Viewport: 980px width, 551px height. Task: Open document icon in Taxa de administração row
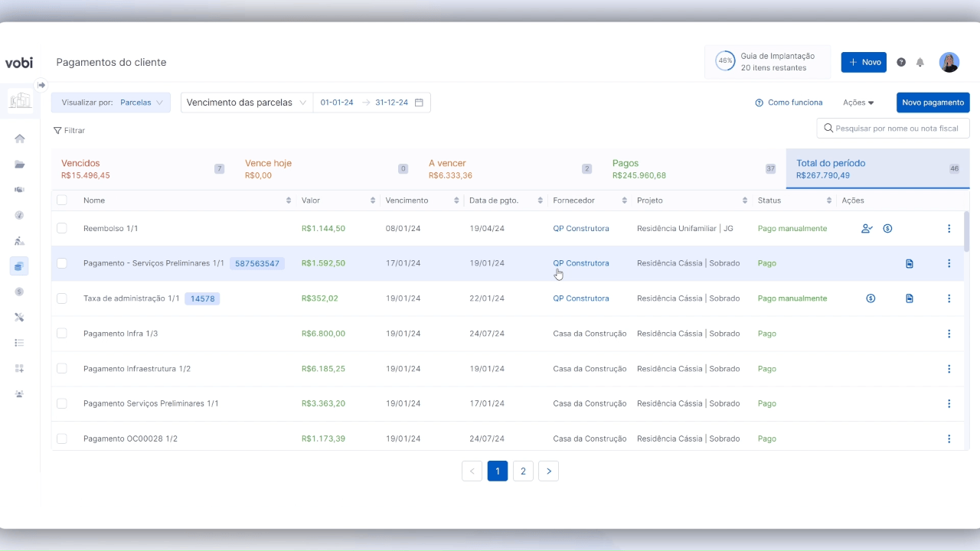(x=910, y=298)
